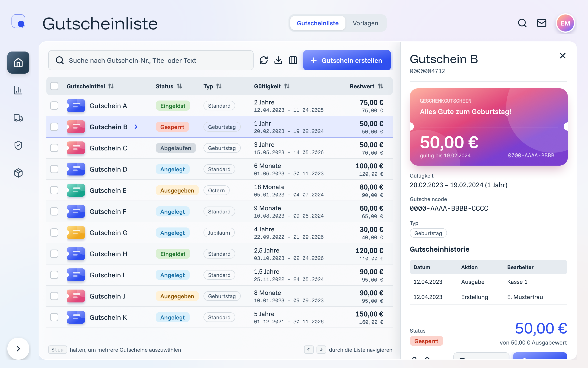Select history entry Ausgabe by Kasse 1
Image resolution: width=588 pixels, height=368 pixels.
click(x=488, y=282)
